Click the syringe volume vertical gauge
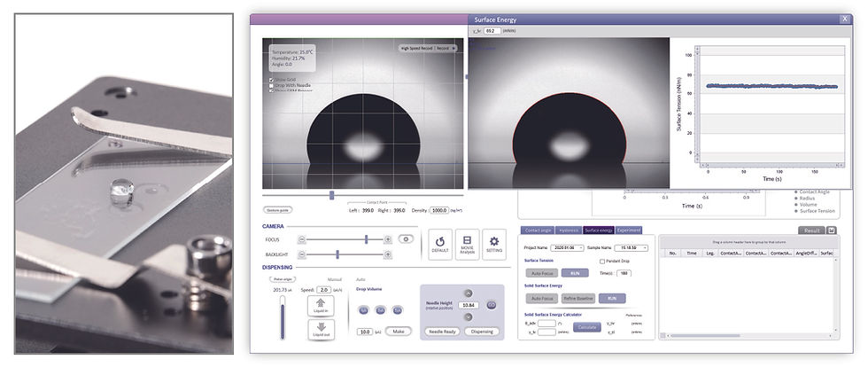This screenshot has height=367, width=868. [x=283, y=317]
